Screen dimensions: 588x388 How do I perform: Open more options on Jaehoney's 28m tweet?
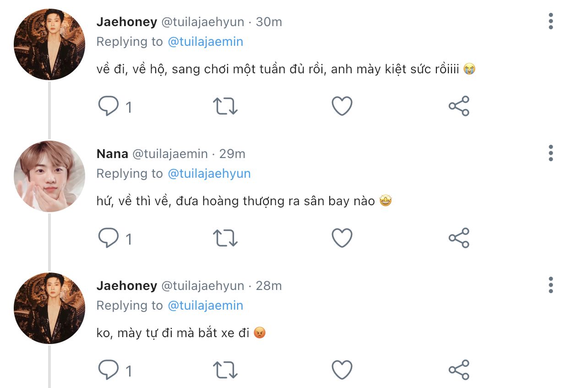click(550, 285)
